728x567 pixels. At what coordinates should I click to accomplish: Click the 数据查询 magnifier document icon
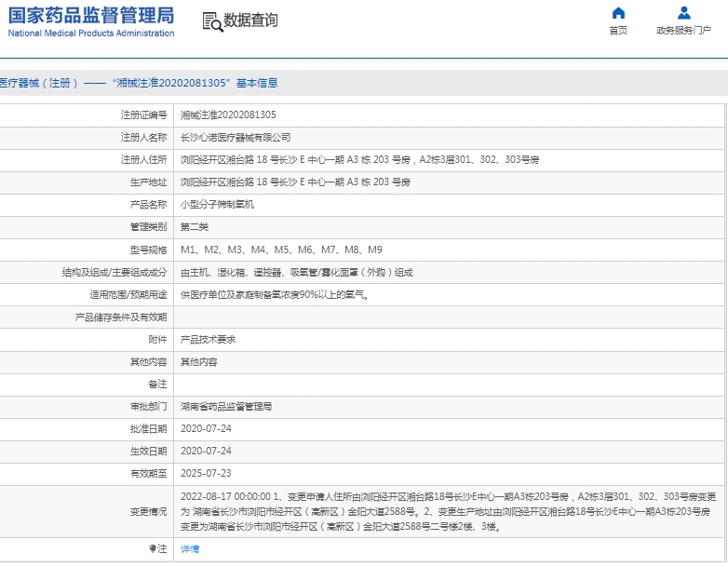[x=211, y=21]
